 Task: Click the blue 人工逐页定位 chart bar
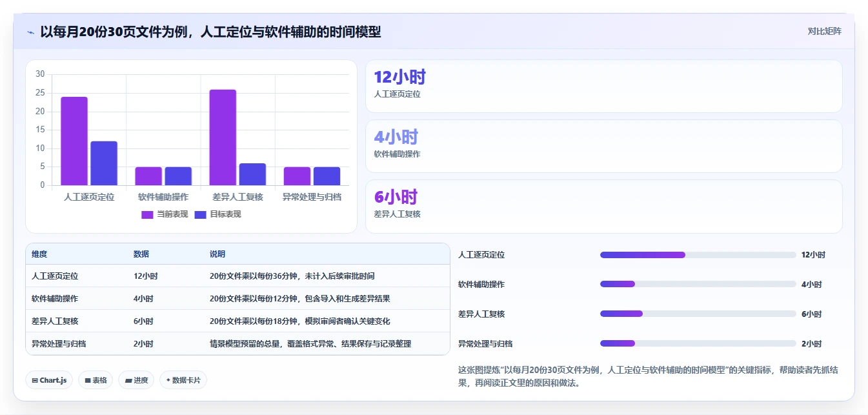(x=104, y=163)
